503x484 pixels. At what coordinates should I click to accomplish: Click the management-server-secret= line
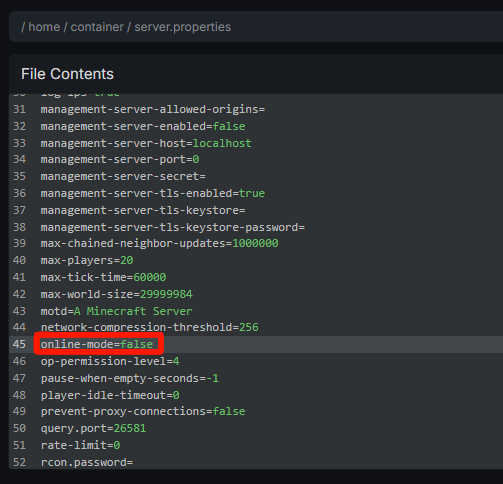point(123,176)
